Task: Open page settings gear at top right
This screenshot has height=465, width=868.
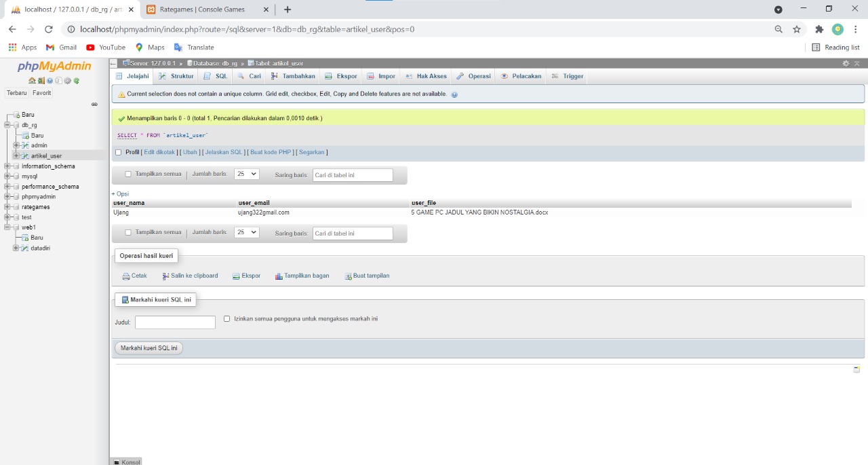Action: pyautogui.click(x=846, y=63)
